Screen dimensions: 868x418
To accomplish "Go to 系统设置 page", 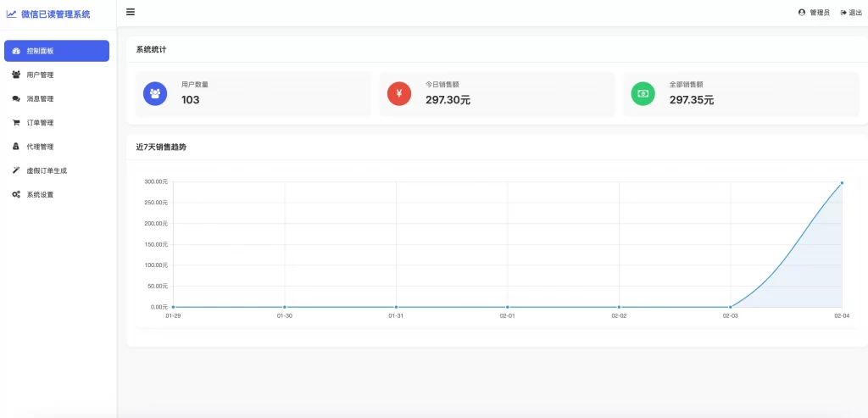I will pos(40,194).
